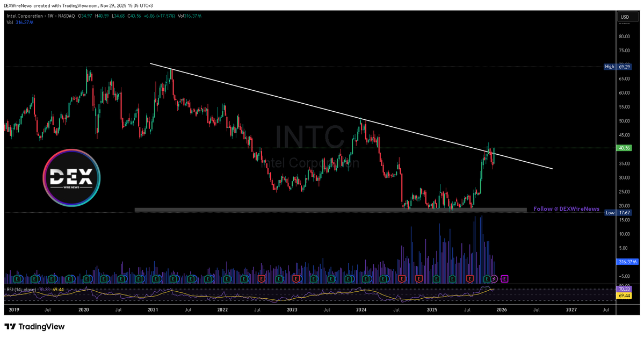The image size is (644, 338).
Task: Open the NASDAQ exchange selector
Action: pos(64,16)
